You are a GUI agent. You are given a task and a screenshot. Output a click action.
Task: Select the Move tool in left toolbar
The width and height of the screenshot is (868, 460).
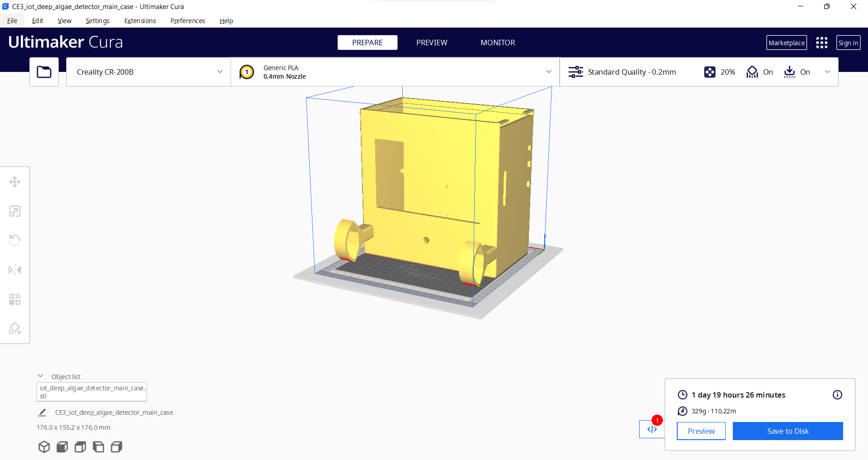(x=15, y=182)
